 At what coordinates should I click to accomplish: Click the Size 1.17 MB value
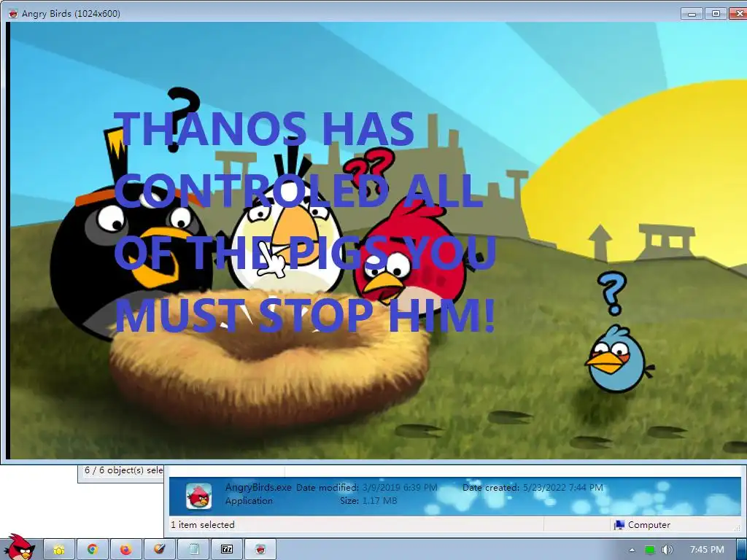click(x=379, y=500)
